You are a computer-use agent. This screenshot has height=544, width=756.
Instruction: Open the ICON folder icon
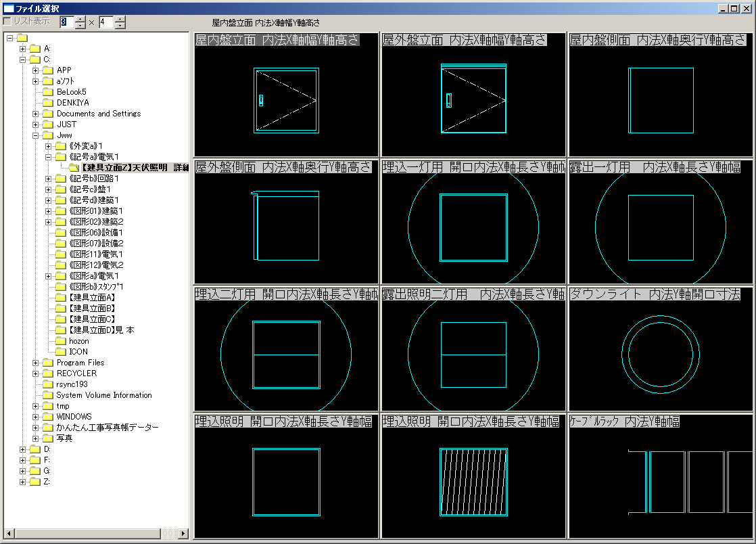[x=61, y=352]
